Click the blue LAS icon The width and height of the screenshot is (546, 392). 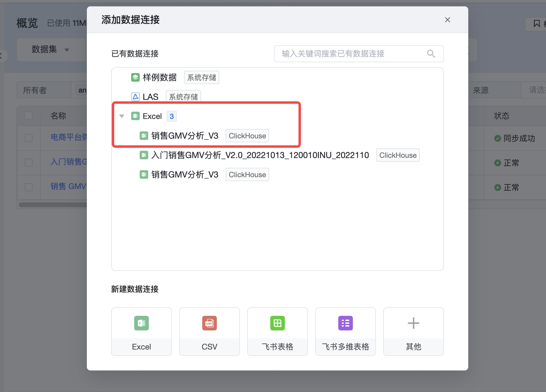tap(135, 97)
